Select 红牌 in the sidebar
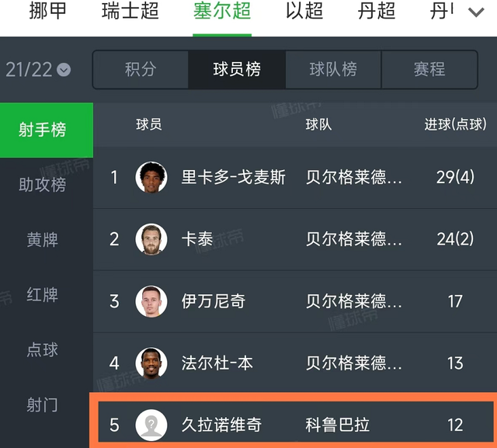The height and width of the screenshot is (448, 497). (43, 295)
